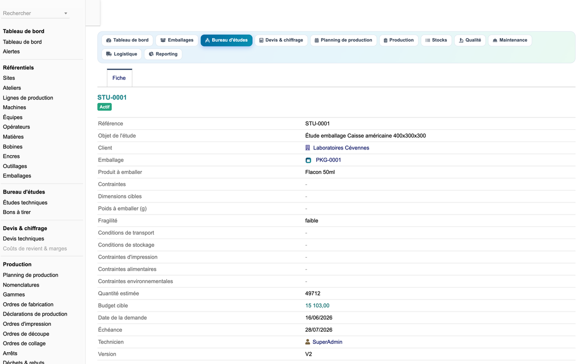
Task: Click the Stocks pallet icon
Action: (x=428, y=40)
